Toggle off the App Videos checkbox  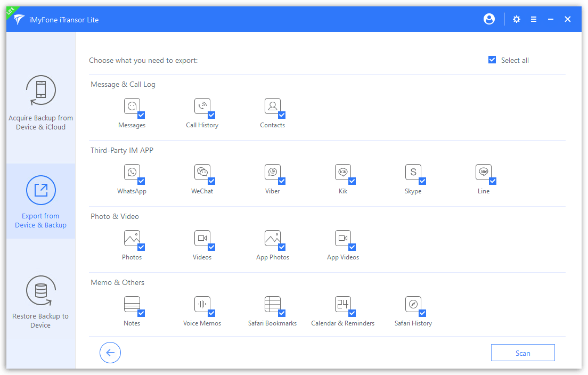click(x=352, y=247)
